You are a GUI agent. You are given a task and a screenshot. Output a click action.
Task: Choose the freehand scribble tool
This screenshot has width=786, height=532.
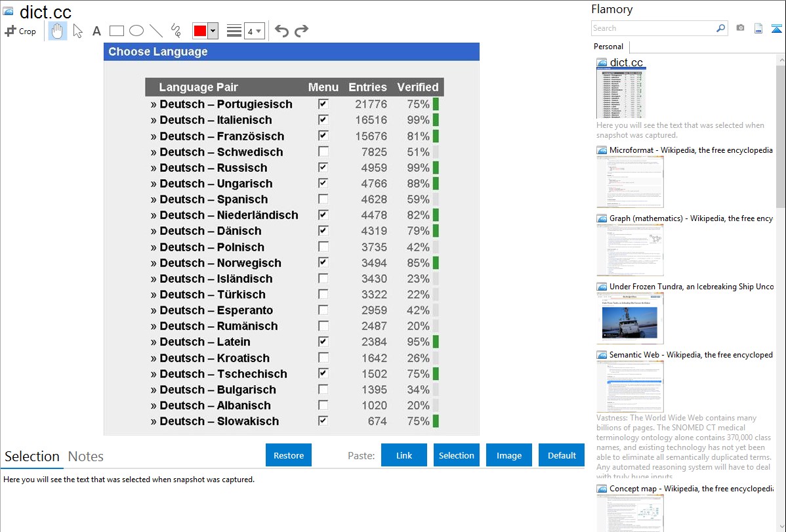click(x=176, y=31)
